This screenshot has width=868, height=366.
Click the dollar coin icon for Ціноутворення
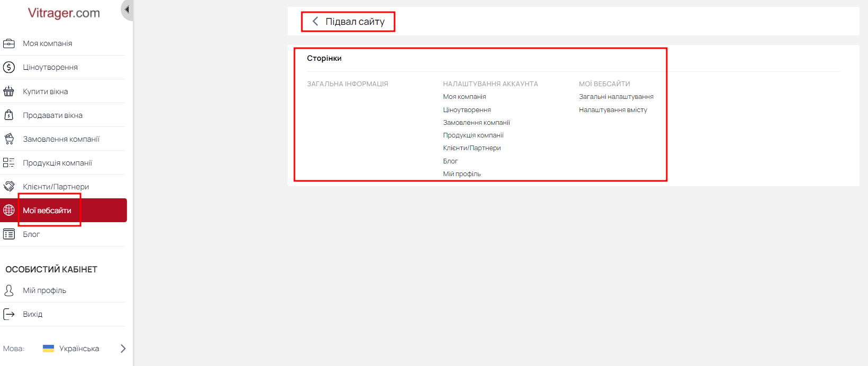coord(9,67)
